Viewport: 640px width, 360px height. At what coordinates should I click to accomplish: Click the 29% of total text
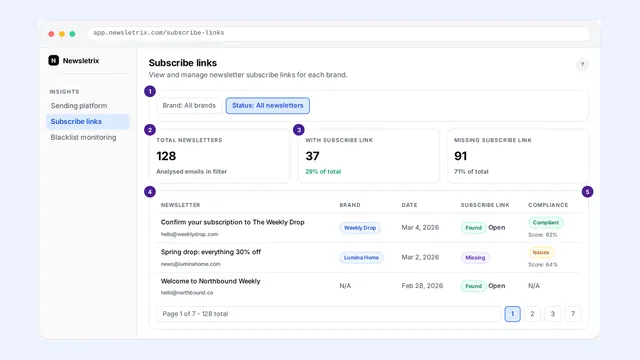click(x=323, y=171)
